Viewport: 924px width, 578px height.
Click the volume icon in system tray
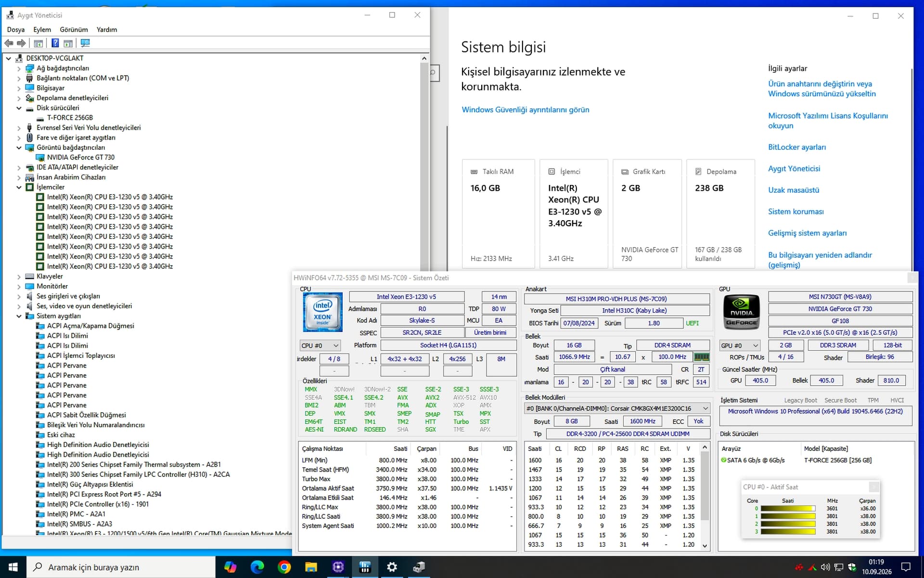point(825,567)
